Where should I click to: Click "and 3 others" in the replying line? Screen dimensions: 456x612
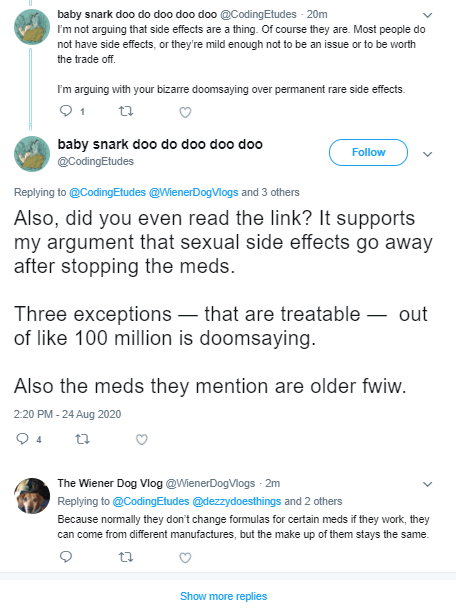pos(270,192)
